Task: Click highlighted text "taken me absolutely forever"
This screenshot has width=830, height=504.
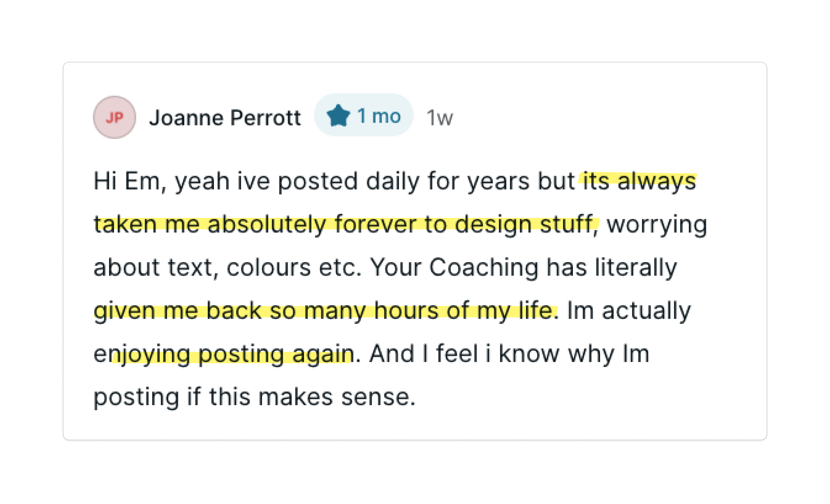Action: [x=210, y=224]
